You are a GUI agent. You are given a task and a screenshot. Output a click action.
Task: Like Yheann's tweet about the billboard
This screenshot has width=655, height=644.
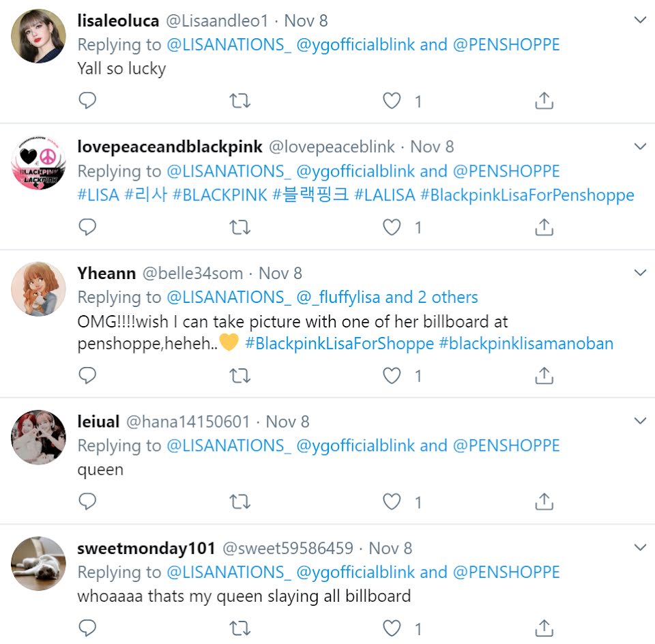[x=392, y=375]
